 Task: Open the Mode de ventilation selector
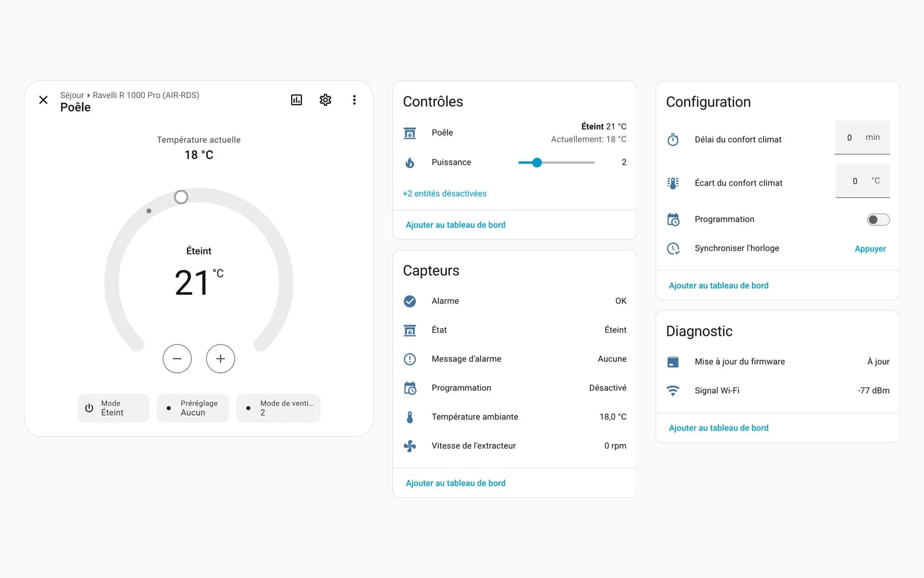[x=278, y=408]
